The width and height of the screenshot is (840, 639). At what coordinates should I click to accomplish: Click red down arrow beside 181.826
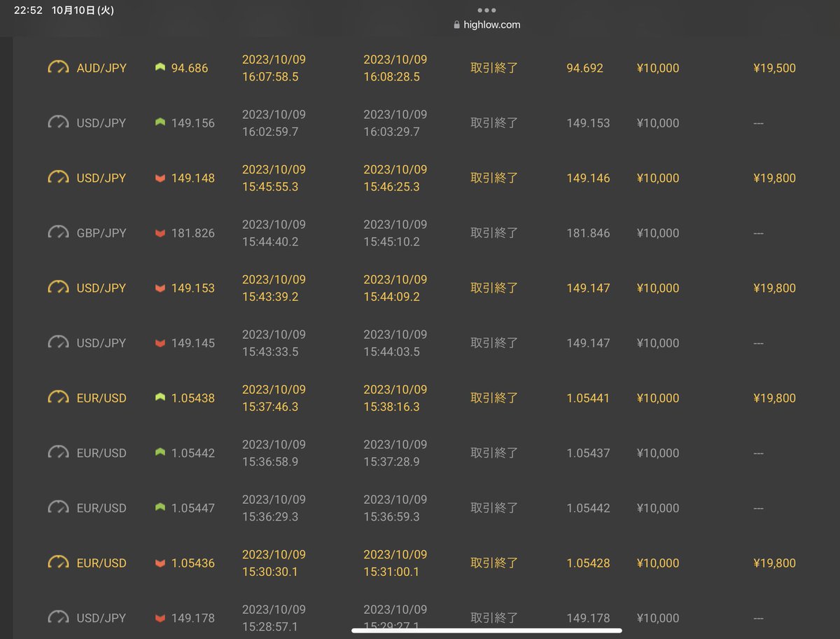(x=160, y=233)
